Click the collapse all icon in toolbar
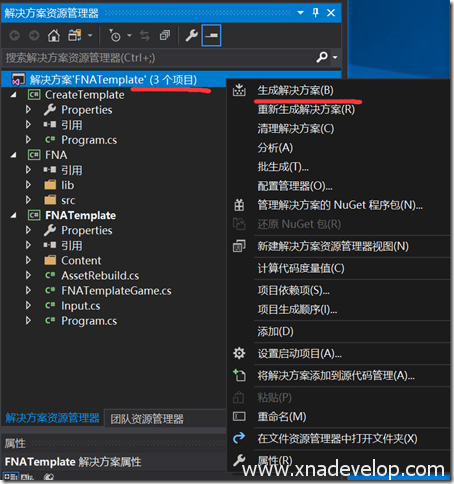The image size is (454, 484). [165, 35]
